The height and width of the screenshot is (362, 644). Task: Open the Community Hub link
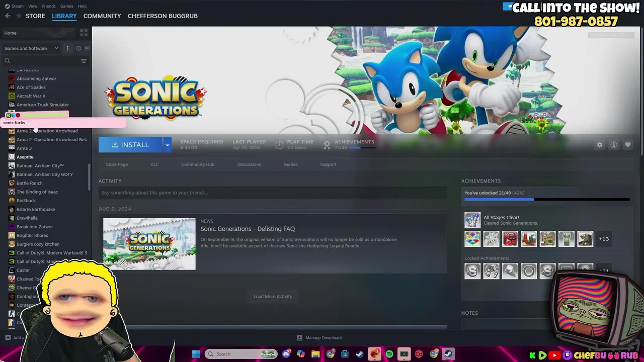tap(198, 164)
